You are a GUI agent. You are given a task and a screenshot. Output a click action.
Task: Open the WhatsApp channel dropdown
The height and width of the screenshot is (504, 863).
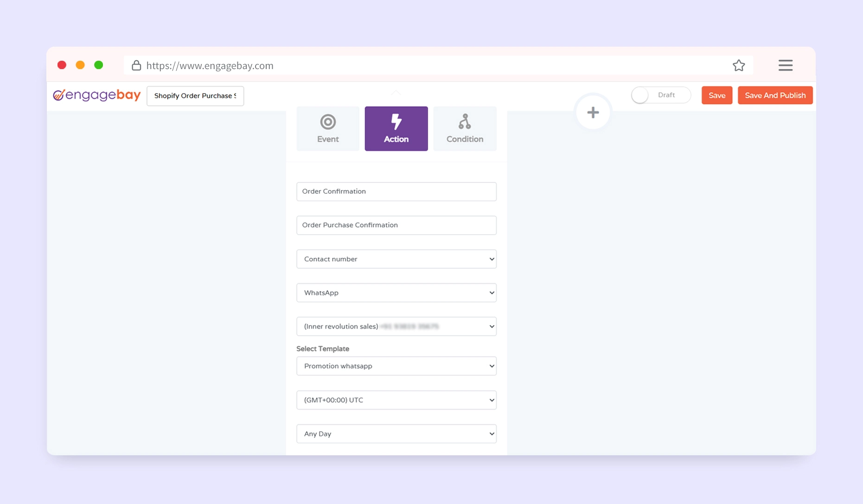[x=396, y=293]
